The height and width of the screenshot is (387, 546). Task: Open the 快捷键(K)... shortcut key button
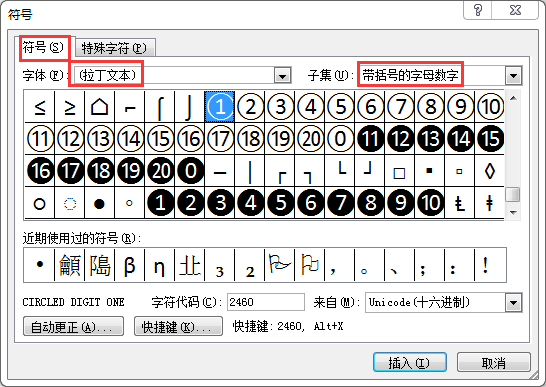(x=178, y=326)
